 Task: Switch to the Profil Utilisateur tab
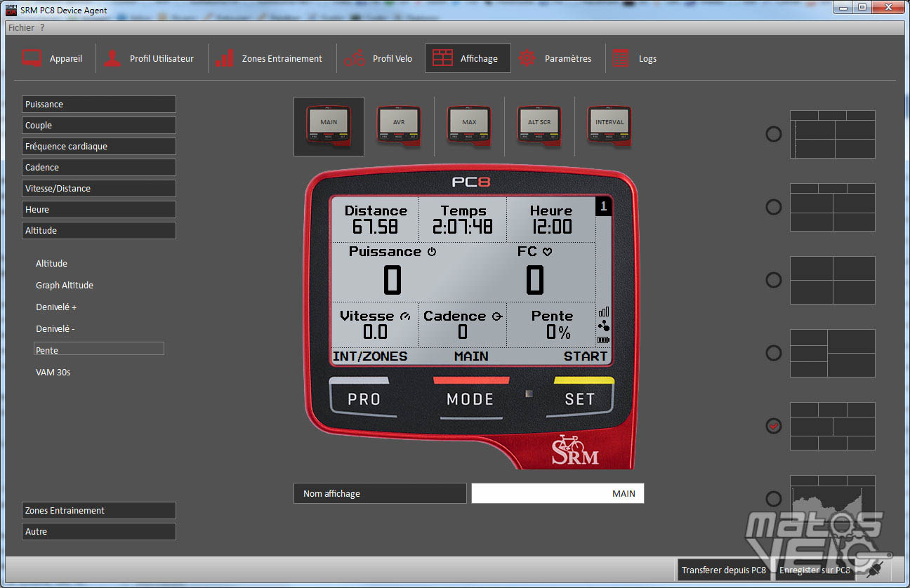(149, 58)
